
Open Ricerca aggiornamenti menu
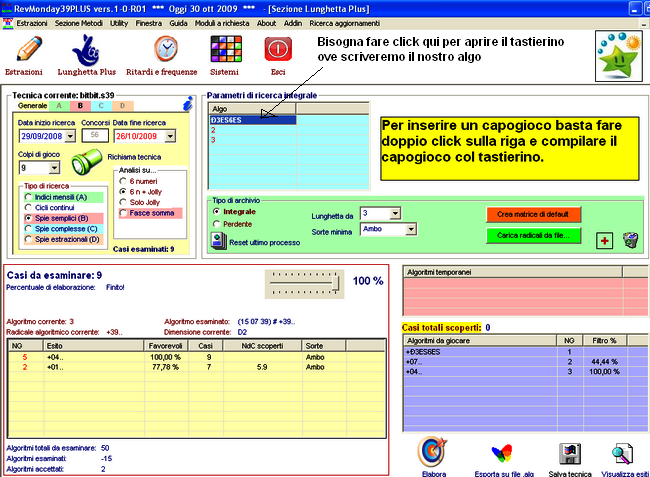coord(344,23)
